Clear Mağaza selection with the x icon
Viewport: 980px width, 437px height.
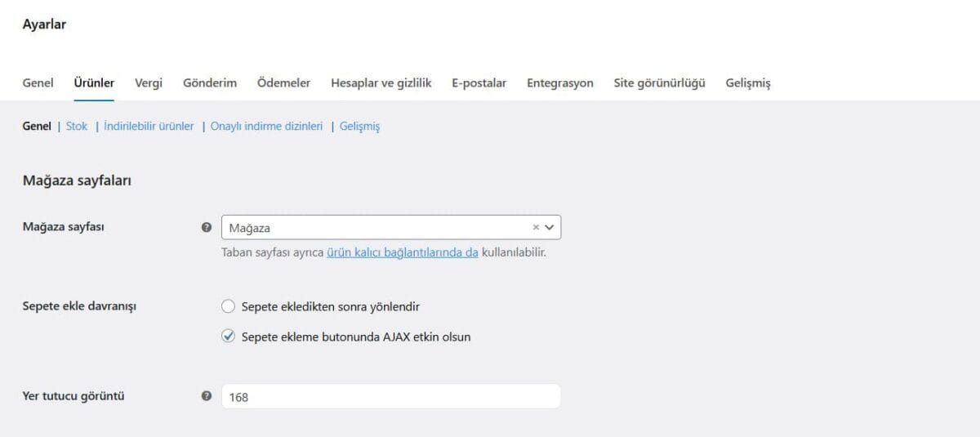click(536, 228)
